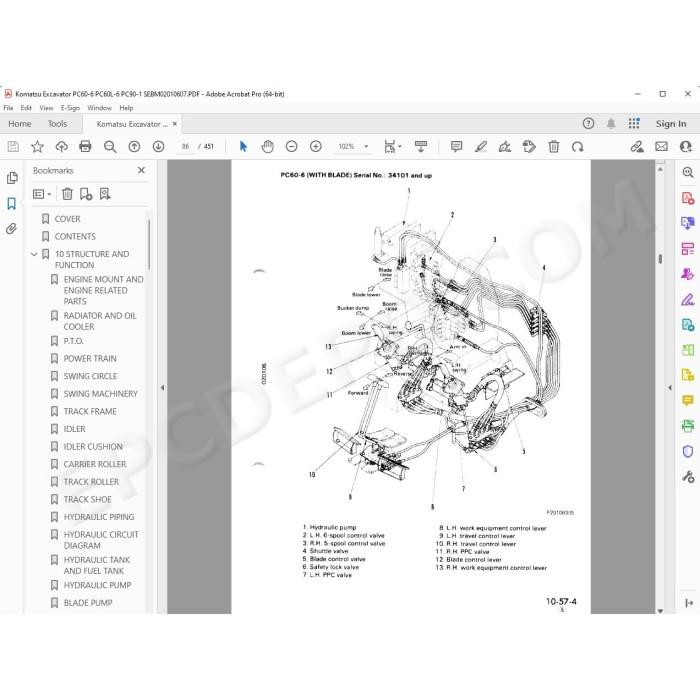
Task: Open the Window menu
Action: click(100, 108)
